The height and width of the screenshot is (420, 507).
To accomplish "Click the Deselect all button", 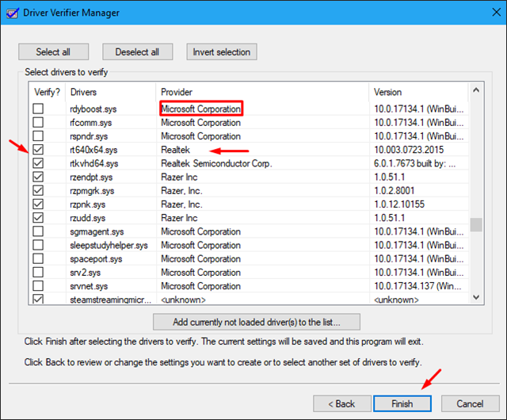I will pyautogui.click(x=137, y=52).
